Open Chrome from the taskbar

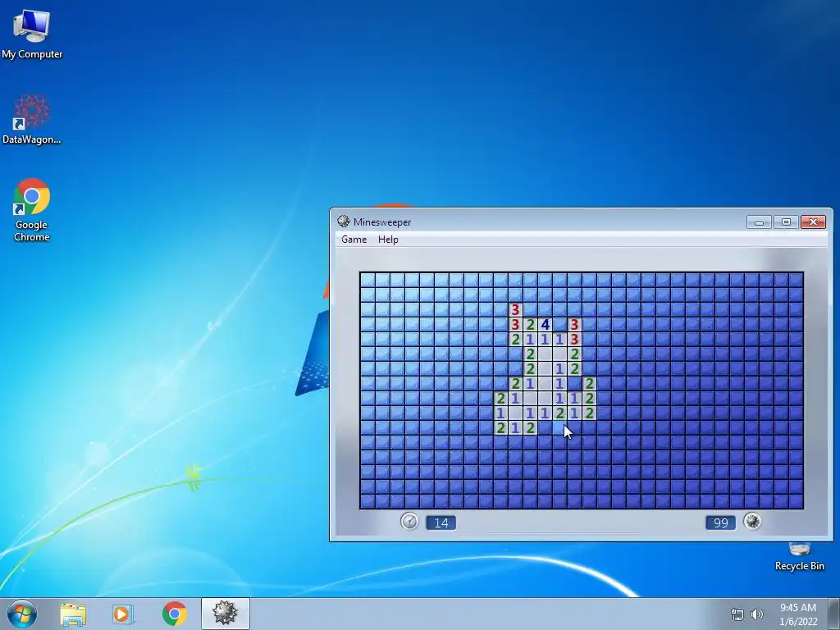[174, 614]
